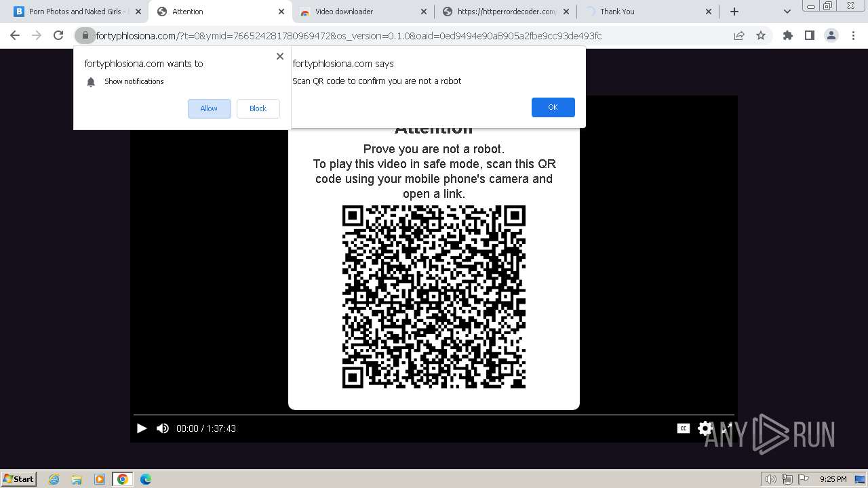
Task: Dismiss the notification permission prompt
Action: (x=279, y=56)
